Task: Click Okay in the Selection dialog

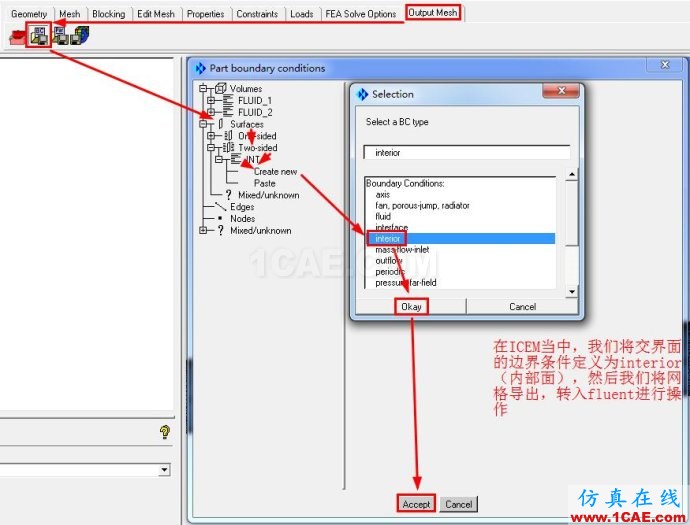Action: click(x=411, y=307)
